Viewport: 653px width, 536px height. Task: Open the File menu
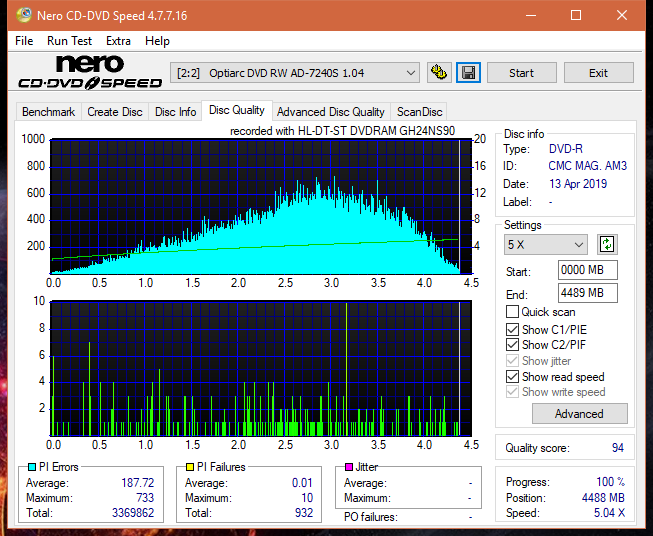click(x=24, y=41)
